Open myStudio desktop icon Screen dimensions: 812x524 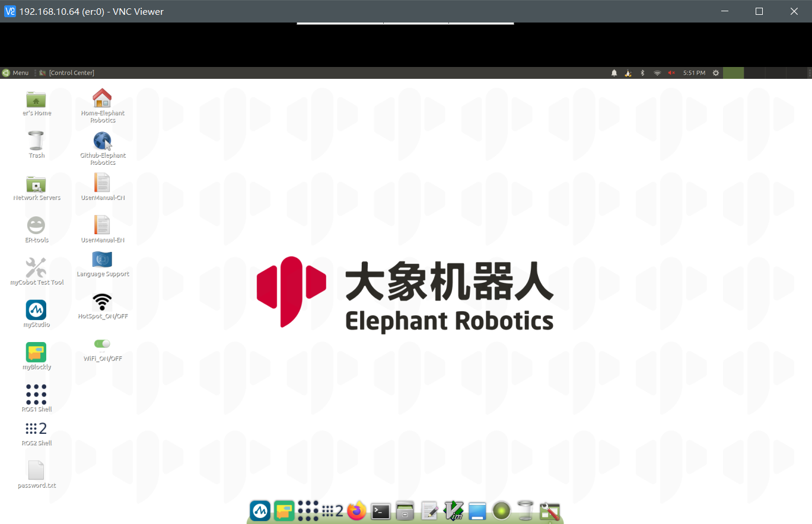[36, 310]
